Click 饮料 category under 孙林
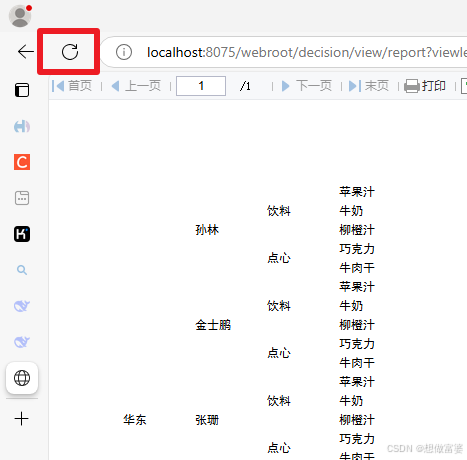The width and height of the screenshot is (467, 460). (279, 211)
